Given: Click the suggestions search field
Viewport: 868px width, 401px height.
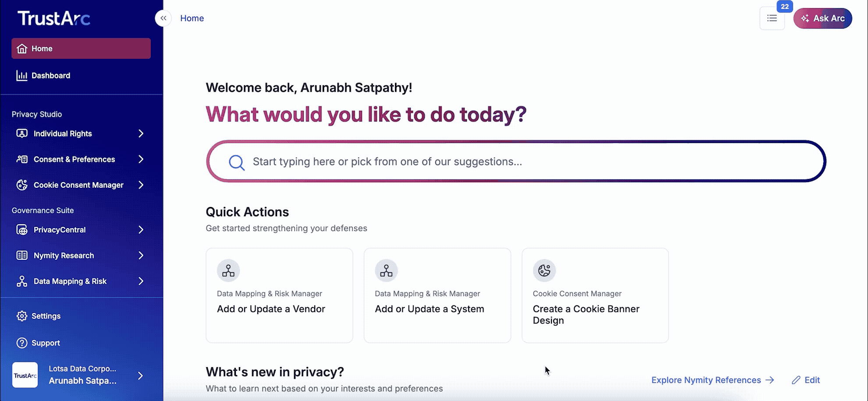Looking at the screenshot, I should point(517,161).
